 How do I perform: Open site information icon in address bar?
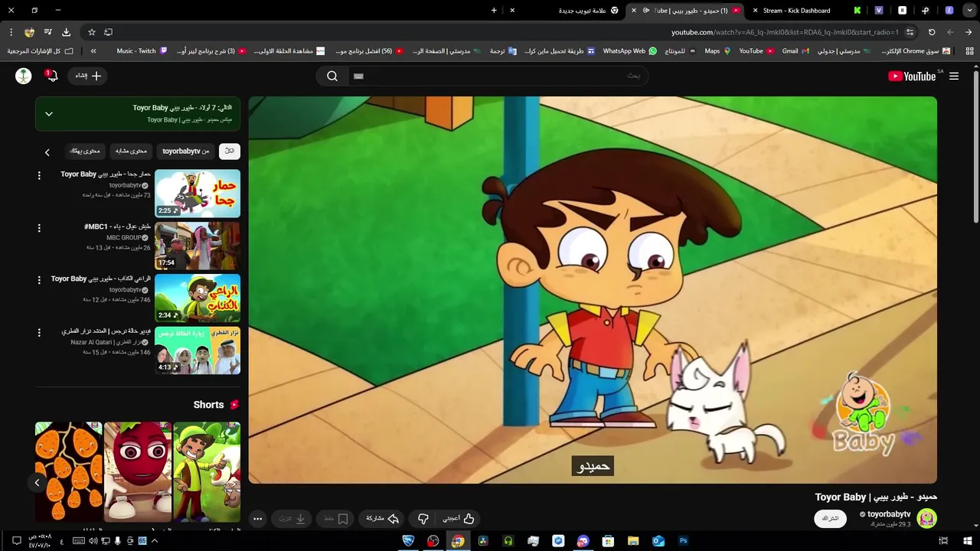tap(910, 32)
